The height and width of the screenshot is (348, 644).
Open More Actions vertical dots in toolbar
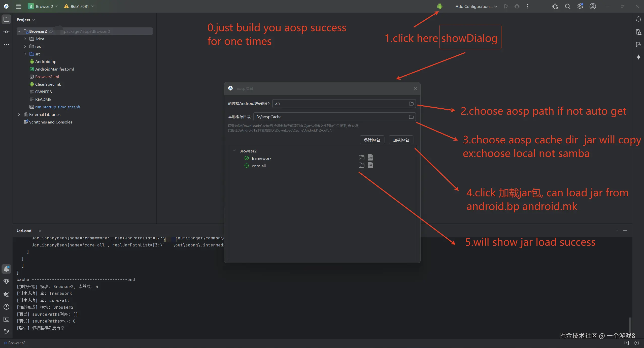[528, 6]
